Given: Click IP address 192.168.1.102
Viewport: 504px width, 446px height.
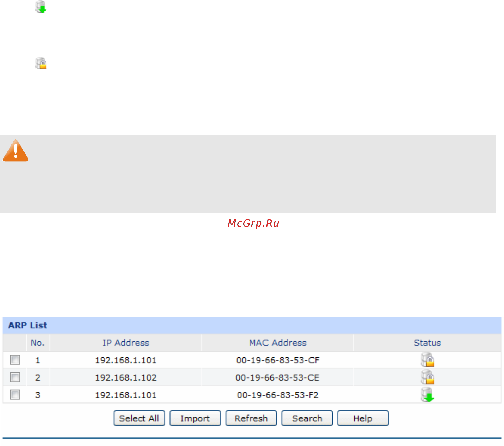Looking at the screenshot, I should pos(126,378).
